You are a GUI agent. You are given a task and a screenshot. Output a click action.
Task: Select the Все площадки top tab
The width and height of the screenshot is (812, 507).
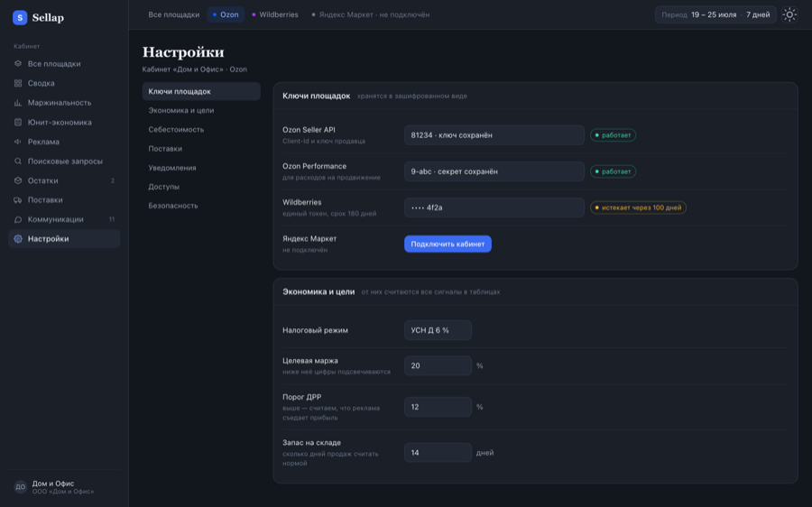(173, 14)
